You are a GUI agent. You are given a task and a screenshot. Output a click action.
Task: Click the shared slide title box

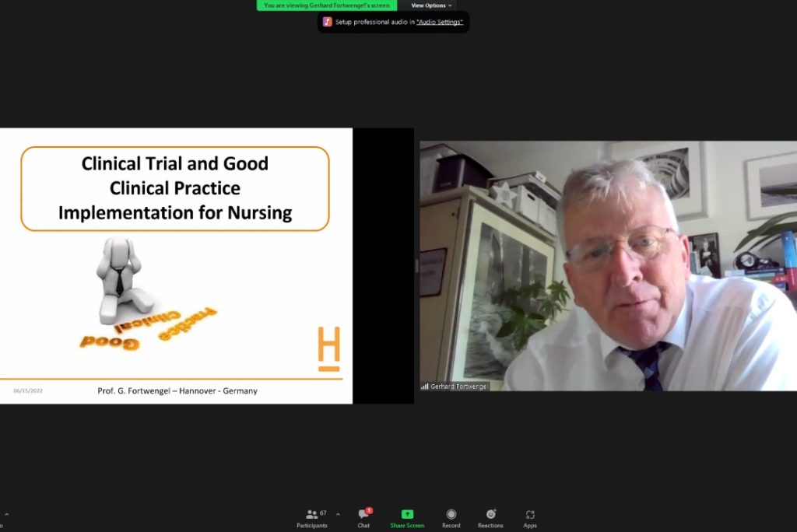(x=175, y=188)
